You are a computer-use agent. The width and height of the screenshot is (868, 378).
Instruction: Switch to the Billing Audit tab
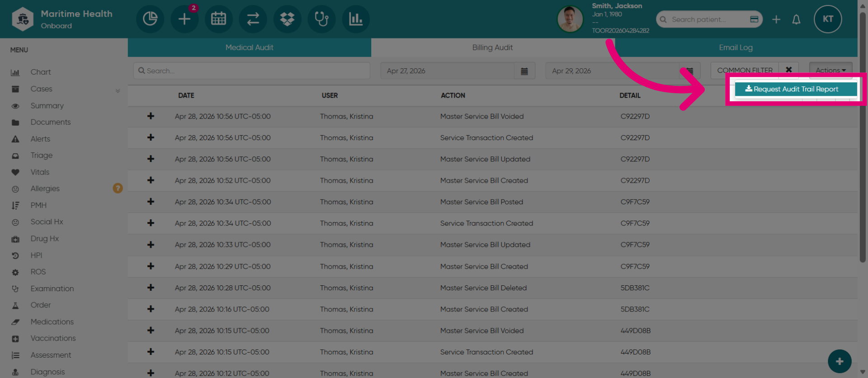492,47
